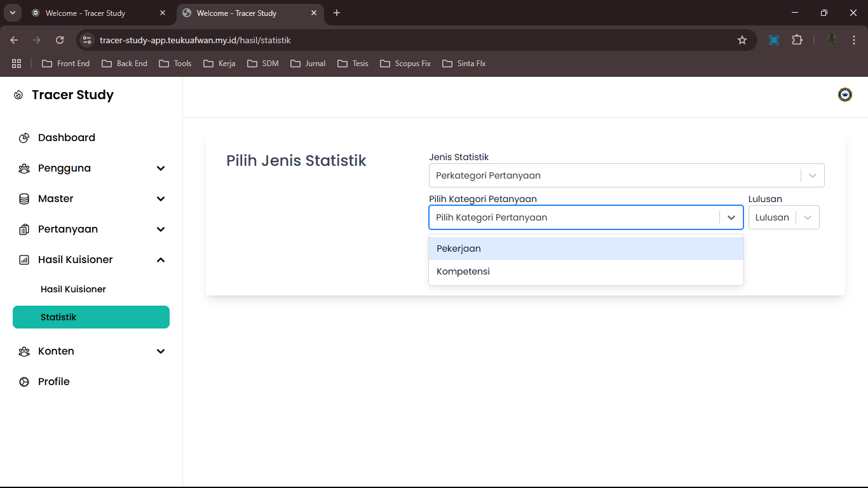
Task: Collapse the Hasil Kuisioner menu
Action: pyautogui.click(x=161, y=260)
